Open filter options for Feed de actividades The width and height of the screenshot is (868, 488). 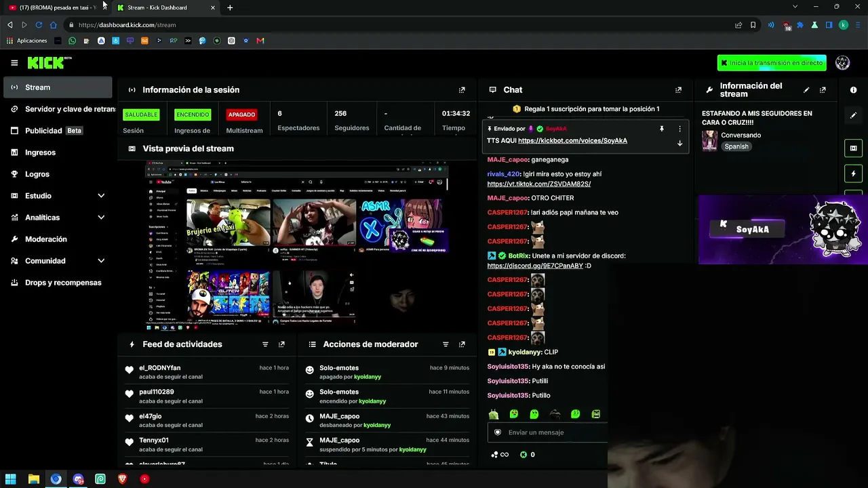click(265, 344)
